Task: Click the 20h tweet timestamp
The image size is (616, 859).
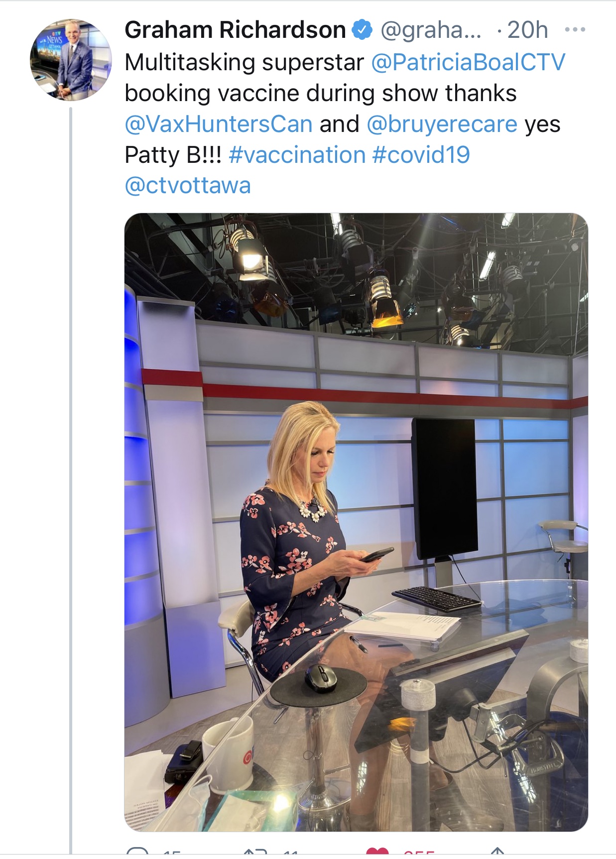Action: point(528,30)
